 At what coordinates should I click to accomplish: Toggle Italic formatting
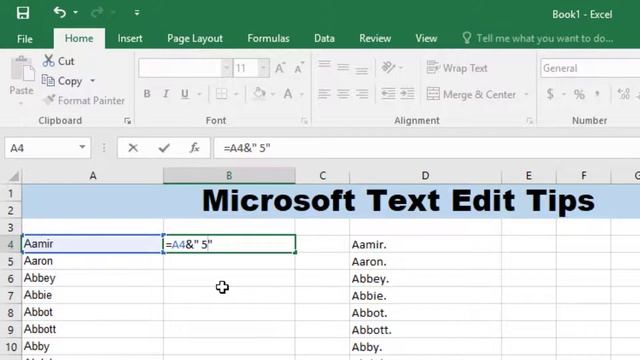[166, 94]
